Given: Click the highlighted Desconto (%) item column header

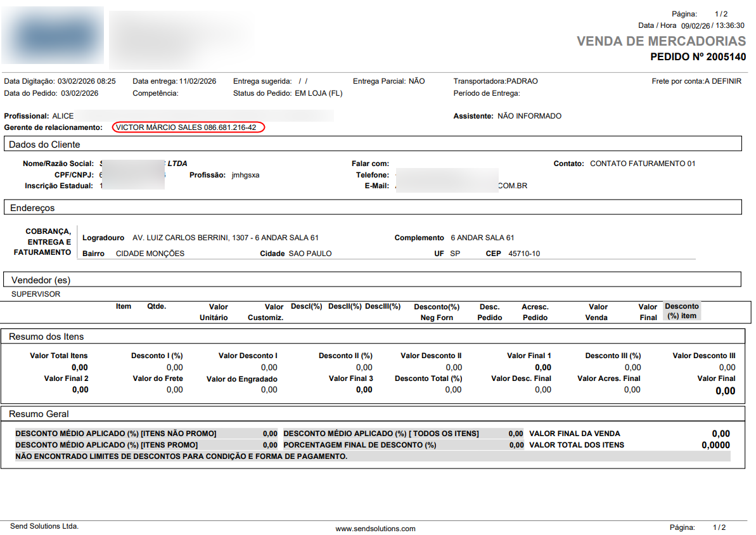Looking at the screenshot, I should (682, 311).
